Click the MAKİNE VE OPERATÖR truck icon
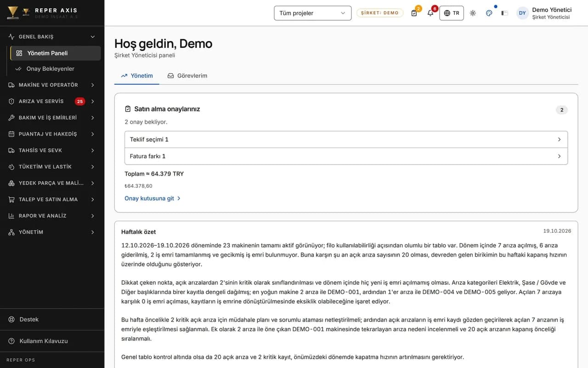Screen dimensions: 588x368 tap(11, 85)
